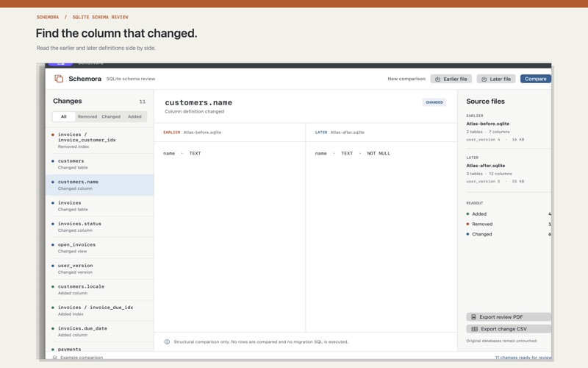588x368 pixels.
Task: Click the SCHEMORA breadcrumb
Action: (x=48, y=17)
